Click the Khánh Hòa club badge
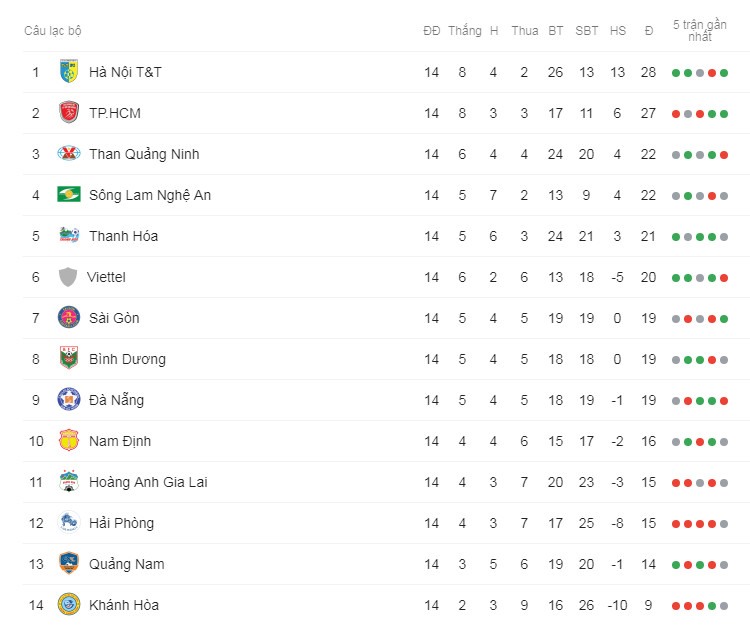 pos(68,604)
